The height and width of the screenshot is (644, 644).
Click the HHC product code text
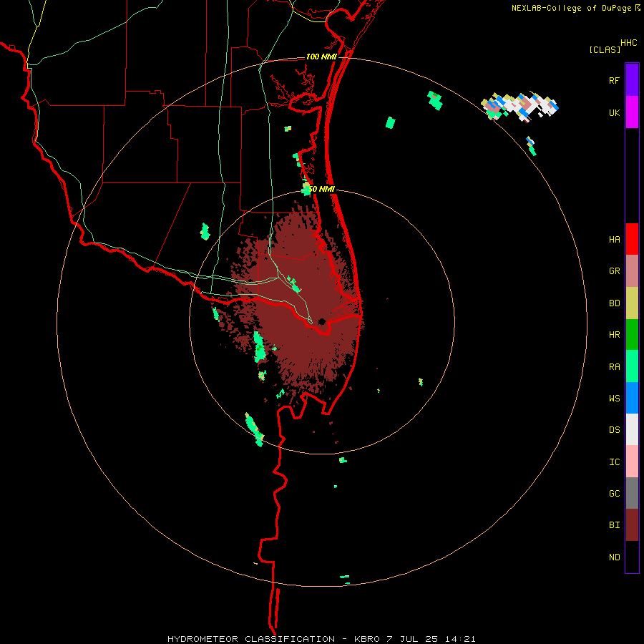pos(628,43)
